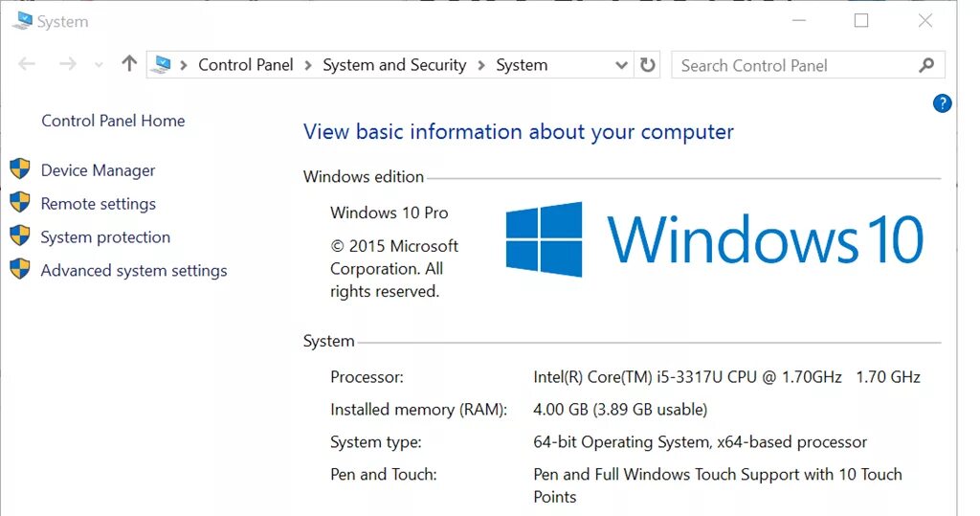
Task: Refresh the address bar location
Action: (x=648, y=65)
